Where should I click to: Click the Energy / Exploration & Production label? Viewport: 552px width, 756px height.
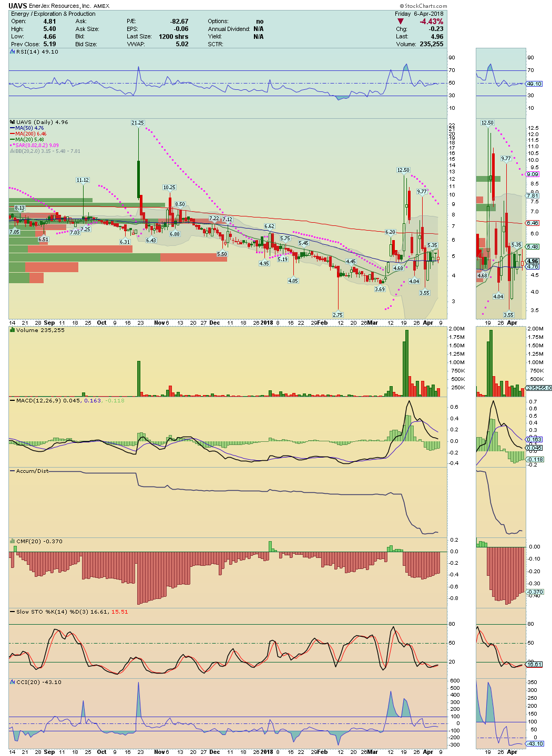54,14
